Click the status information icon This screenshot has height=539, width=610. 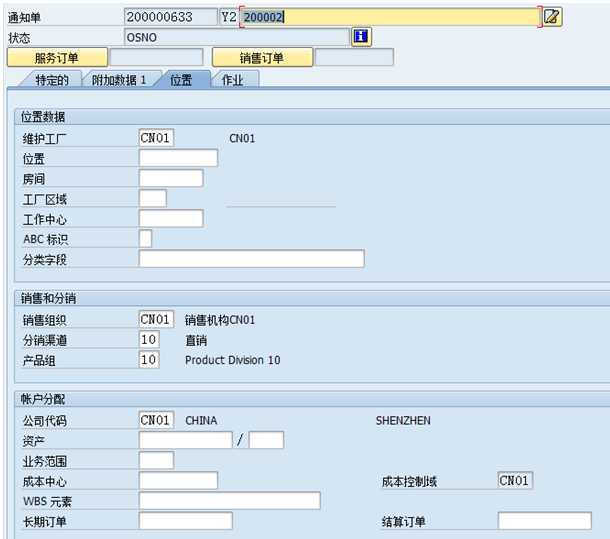361,37
